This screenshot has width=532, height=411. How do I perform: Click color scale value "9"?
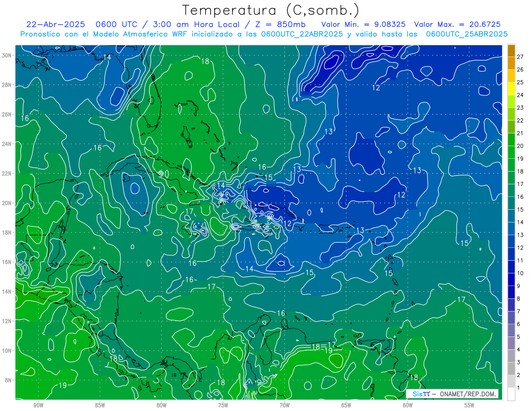pyautogui.click(x=518, y=286)
